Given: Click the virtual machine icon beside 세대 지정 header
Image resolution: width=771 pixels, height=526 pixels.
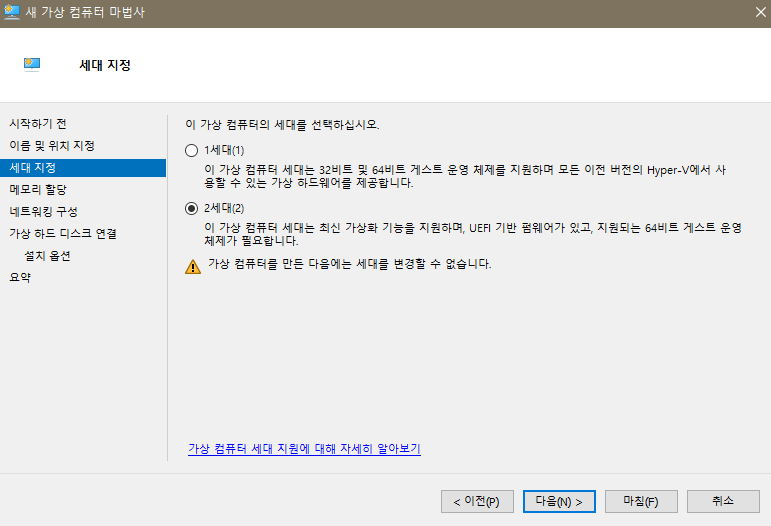Looking at the screenshot, I should click(32, 64).
